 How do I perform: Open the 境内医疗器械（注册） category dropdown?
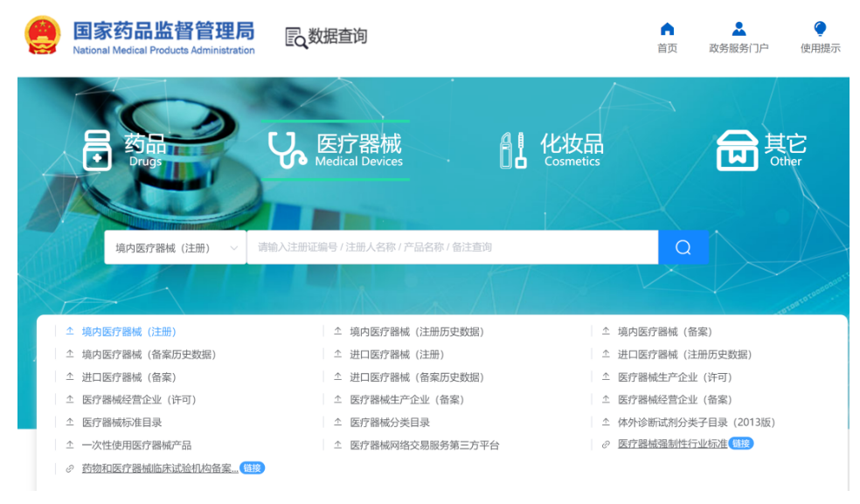(175, 247)
